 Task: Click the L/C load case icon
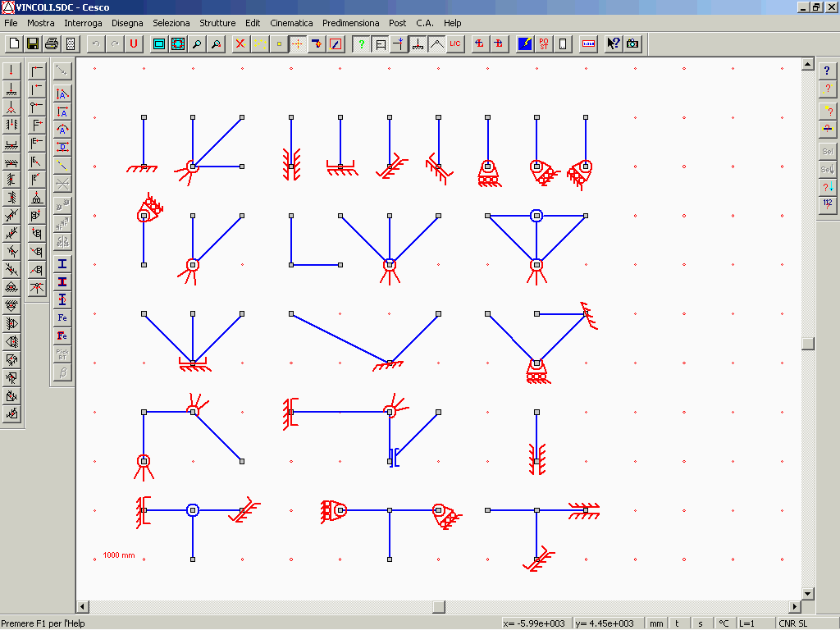pyautogui.click(x=455, y=43)
